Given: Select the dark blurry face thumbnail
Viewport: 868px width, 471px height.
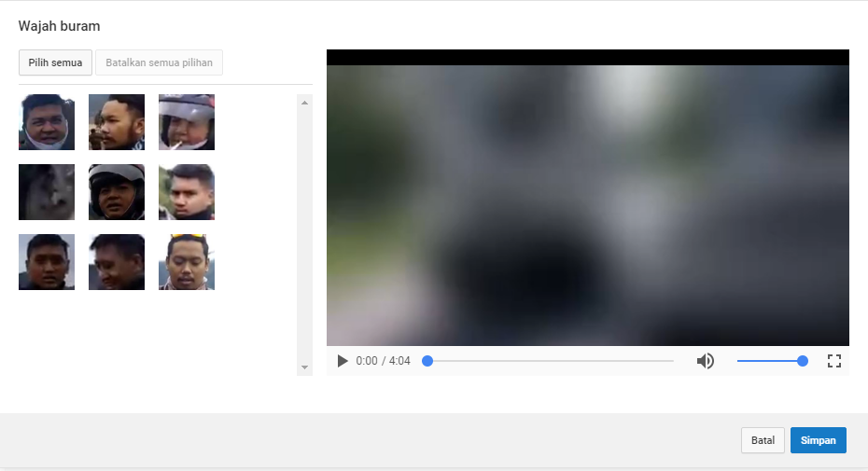Looking at the screenshot, I should coord(47,192).
